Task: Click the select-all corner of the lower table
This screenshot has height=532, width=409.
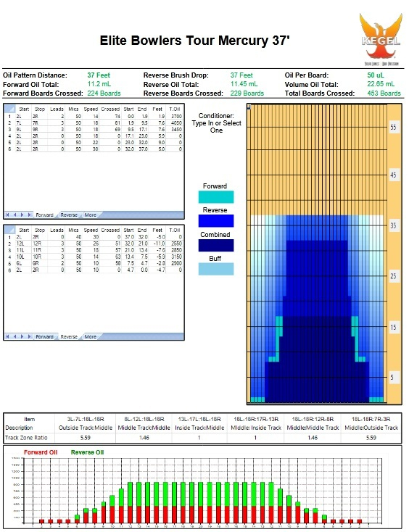Action: [10, 230]
